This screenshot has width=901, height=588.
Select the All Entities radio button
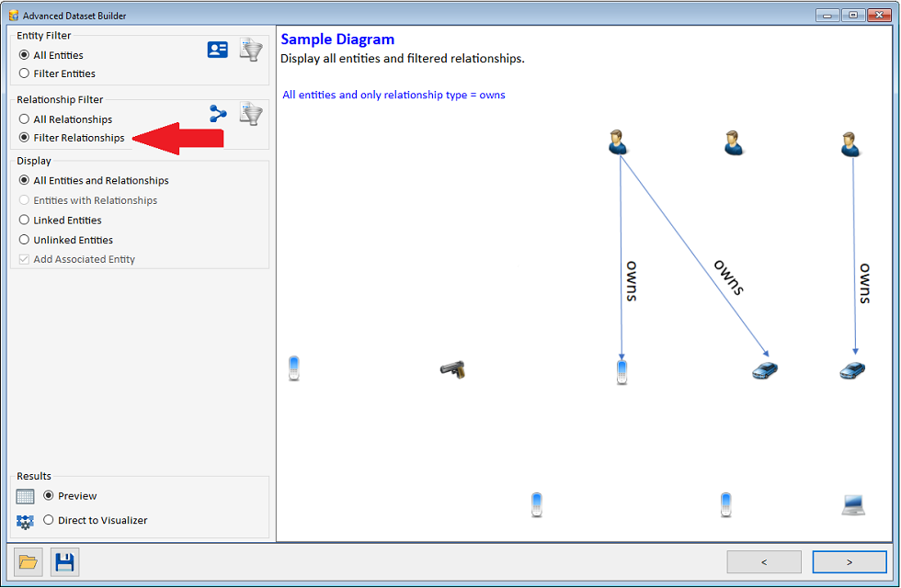tap(25, 55)
